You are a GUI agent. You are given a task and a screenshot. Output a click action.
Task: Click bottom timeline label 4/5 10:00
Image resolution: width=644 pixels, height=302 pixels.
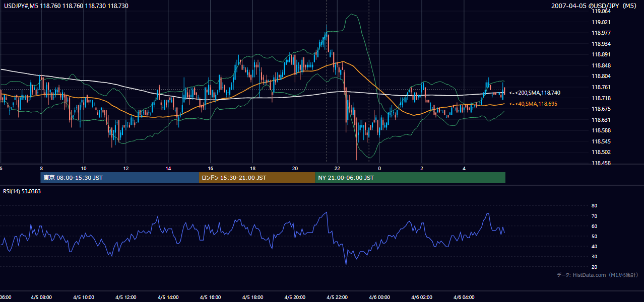click(x=84, y=297)
